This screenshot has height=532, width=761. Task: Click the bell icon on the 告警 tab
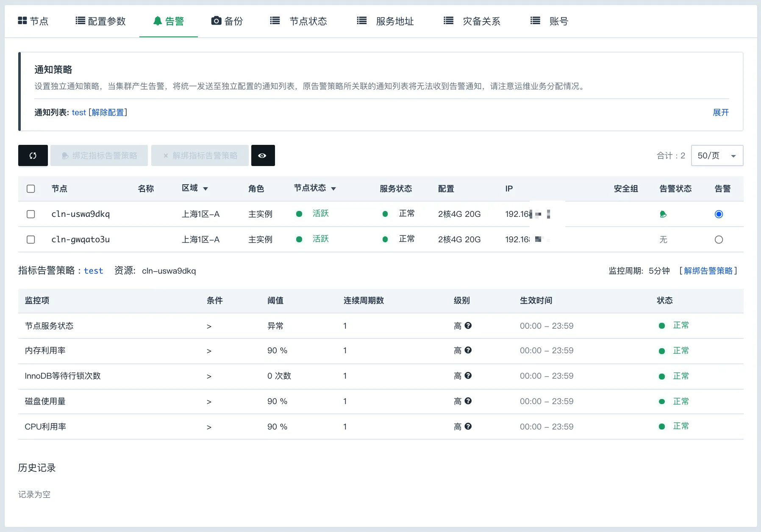[157, 20]
